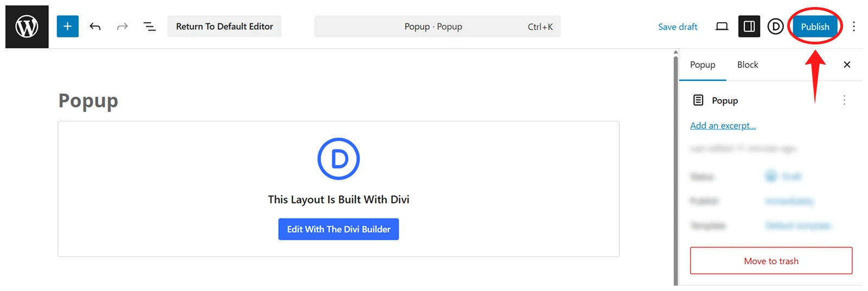
Task: Open the document overview list icon
Action: tap(149, 27)
